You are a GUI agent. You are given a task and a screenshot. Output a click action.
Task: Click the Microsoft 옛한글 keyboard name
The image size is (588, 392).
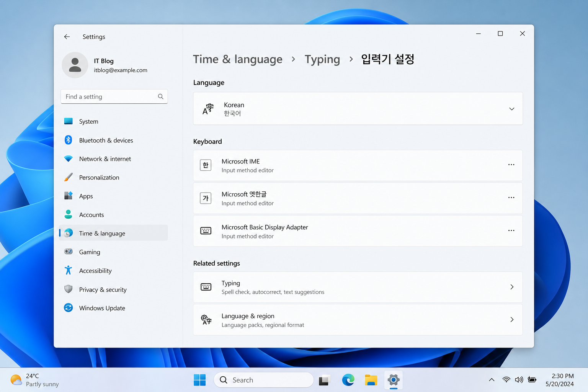click(244, 194)
